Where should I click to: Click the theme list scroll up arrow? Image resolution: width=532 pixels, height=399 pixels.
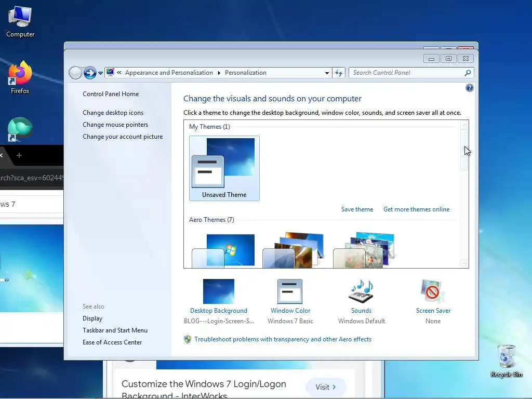pyautogui.click(x=464, y=126)
